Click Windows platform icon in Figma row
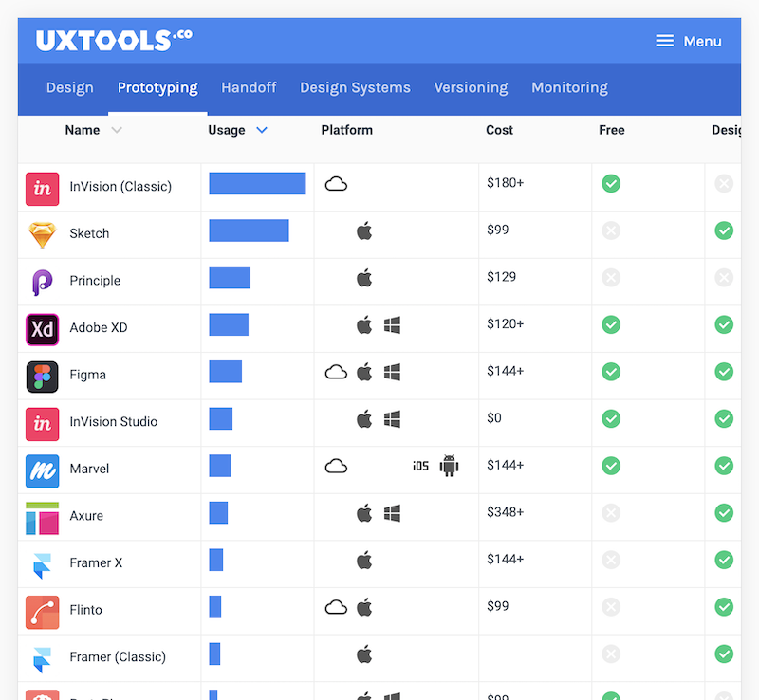 (392, 372)
